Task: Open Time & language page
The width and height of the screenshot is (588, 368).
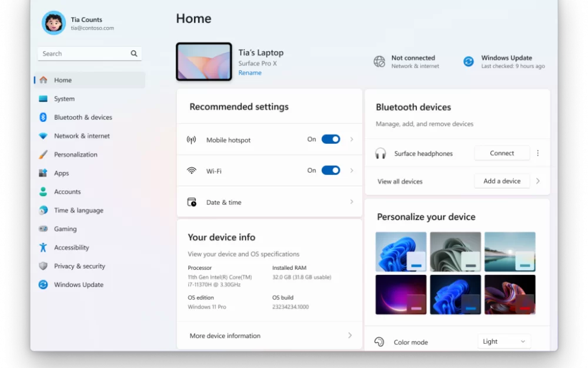Action: coord(89,210)
